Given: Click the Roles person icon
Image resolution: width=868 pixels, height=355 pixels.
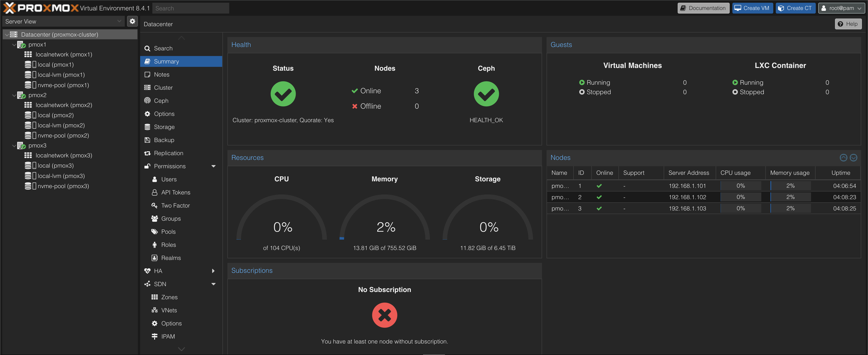Looking at the screenshot, I should pos(154,245).
